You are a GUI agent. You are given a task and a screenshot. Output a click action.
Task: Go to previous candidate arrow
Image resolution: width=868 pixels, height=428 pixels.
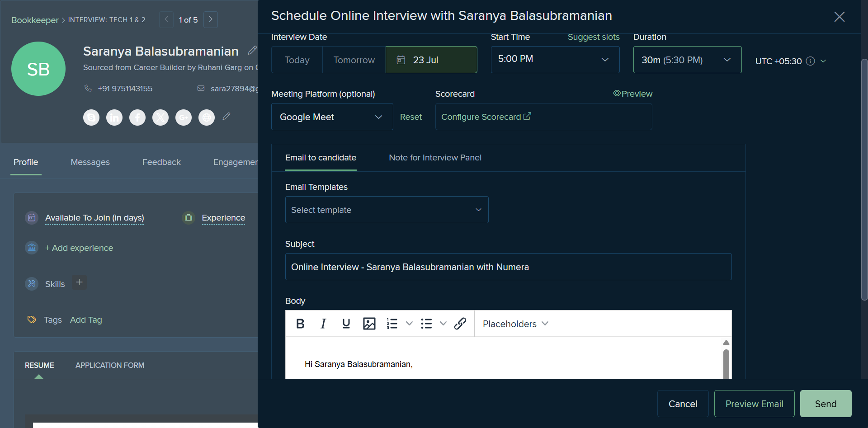pos(166,19)
